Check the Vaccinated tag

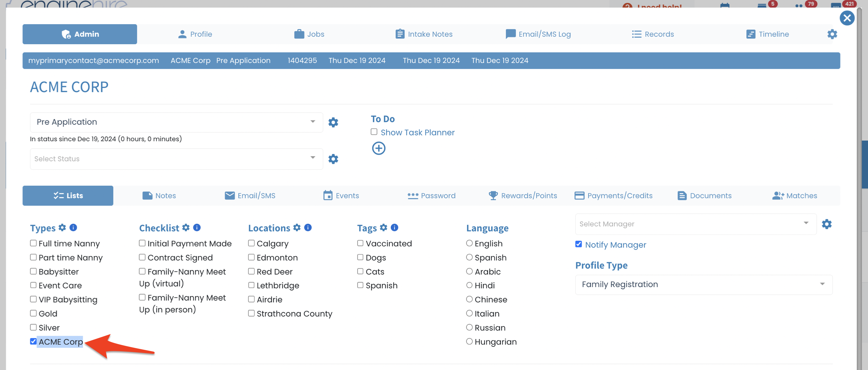click(360, 243)
